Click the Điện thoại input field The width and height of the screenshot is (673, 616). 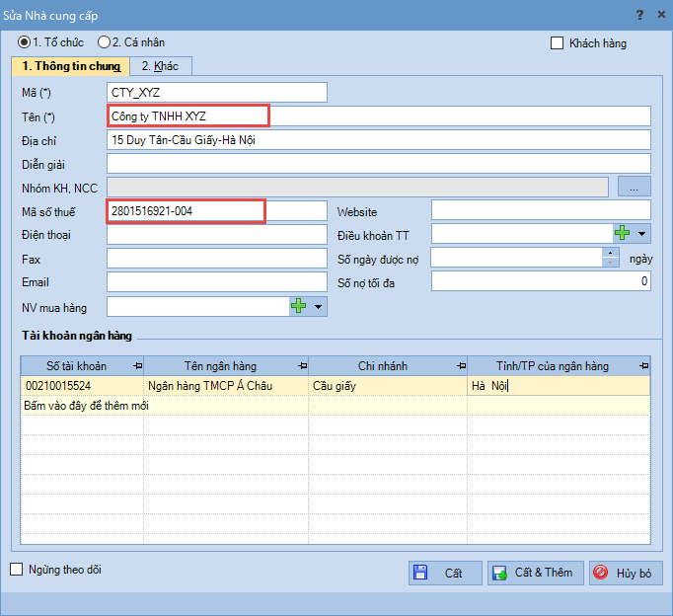pos(217,234)
